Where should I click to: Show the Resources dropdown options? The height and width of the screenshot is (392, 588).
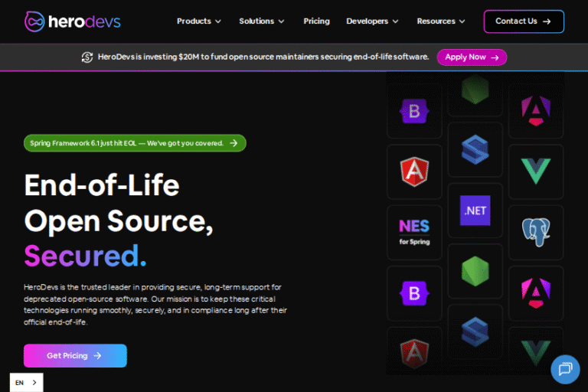click(x=441, y=21)
